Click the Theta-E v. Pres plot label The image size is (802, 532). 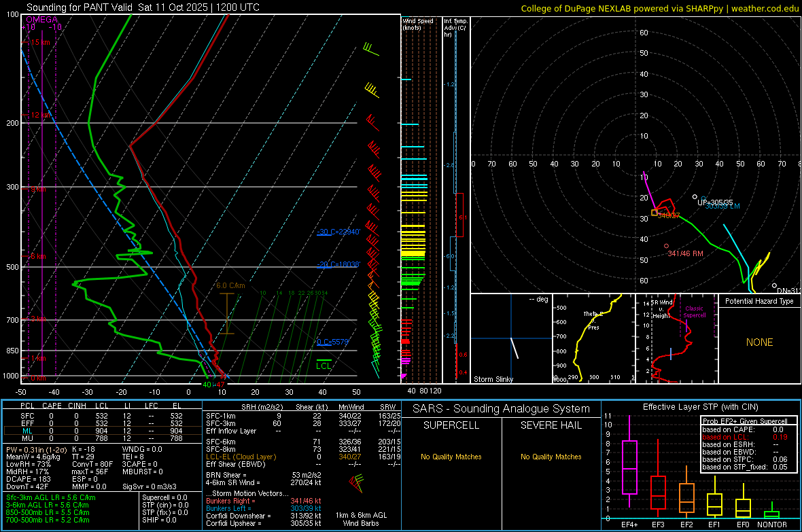click(593, 320)
